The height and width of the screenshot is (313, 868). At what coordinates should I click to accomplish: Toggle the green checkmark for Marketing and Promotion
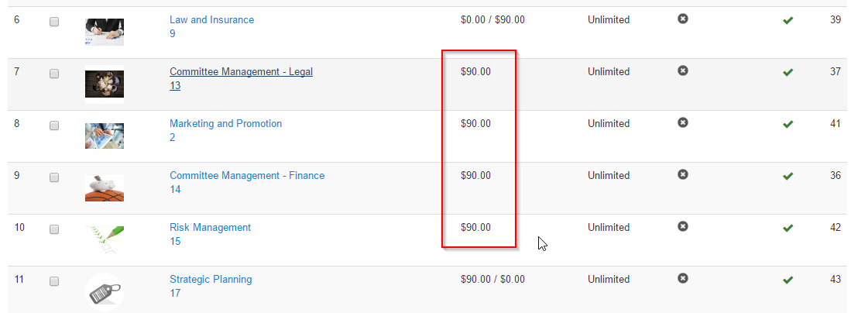[x=787, y=124]
